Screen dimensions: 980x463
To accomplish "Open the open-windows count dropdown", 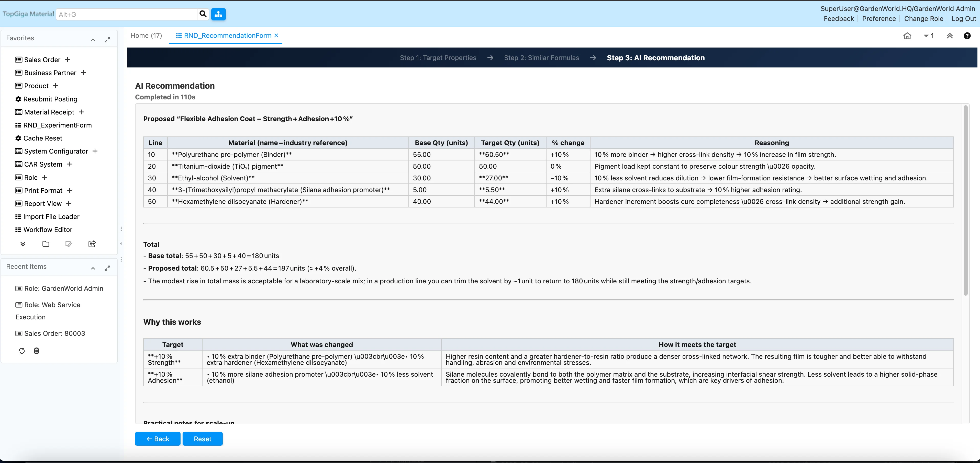I will [928, 36].
